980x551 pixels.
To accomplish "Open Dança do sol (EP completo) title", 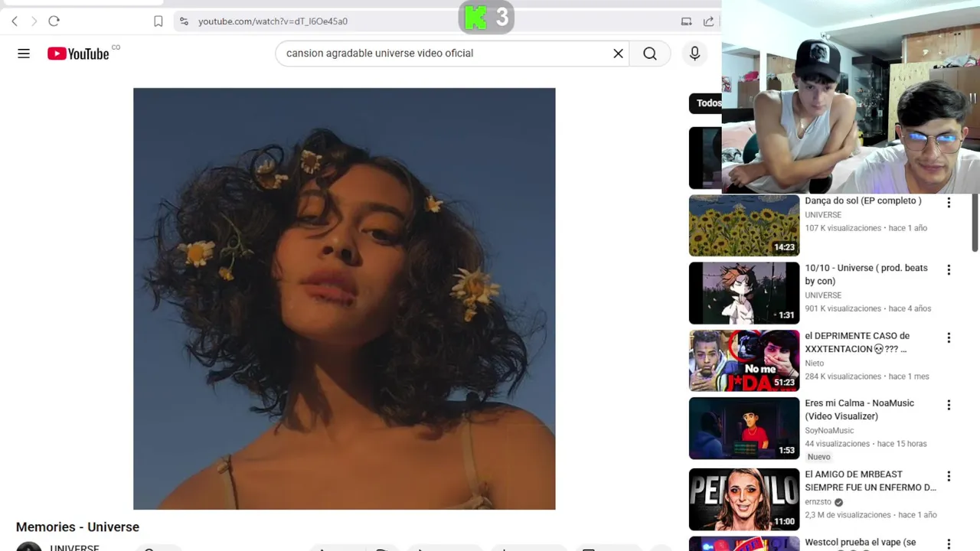I will click(863, 201).
